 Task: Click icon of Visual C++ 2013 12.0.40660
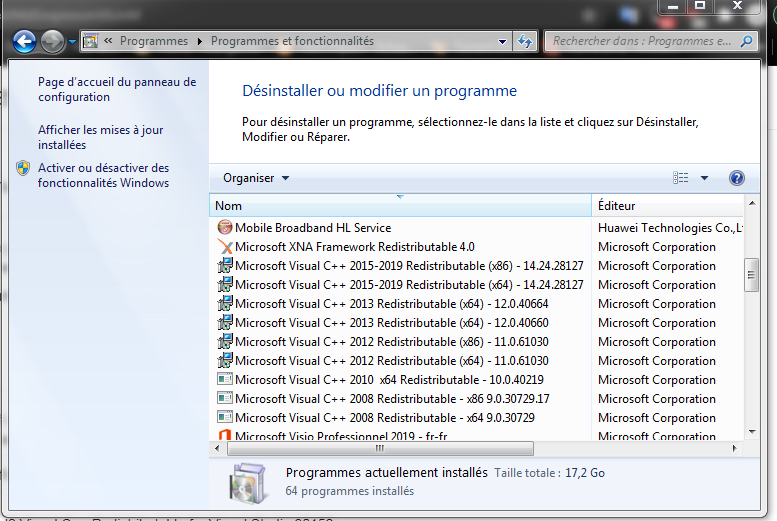click(x=225, y=322)
